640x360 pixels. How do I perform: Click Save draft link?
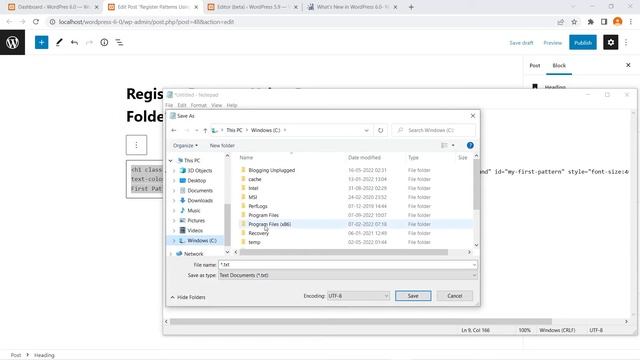tap(521, 42)
